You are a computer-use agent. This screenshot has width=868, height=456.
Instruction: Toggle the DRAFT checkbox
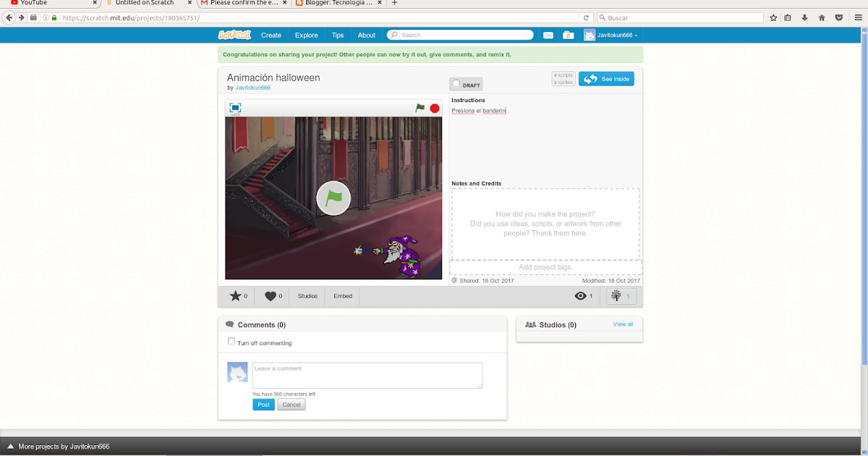456,84
